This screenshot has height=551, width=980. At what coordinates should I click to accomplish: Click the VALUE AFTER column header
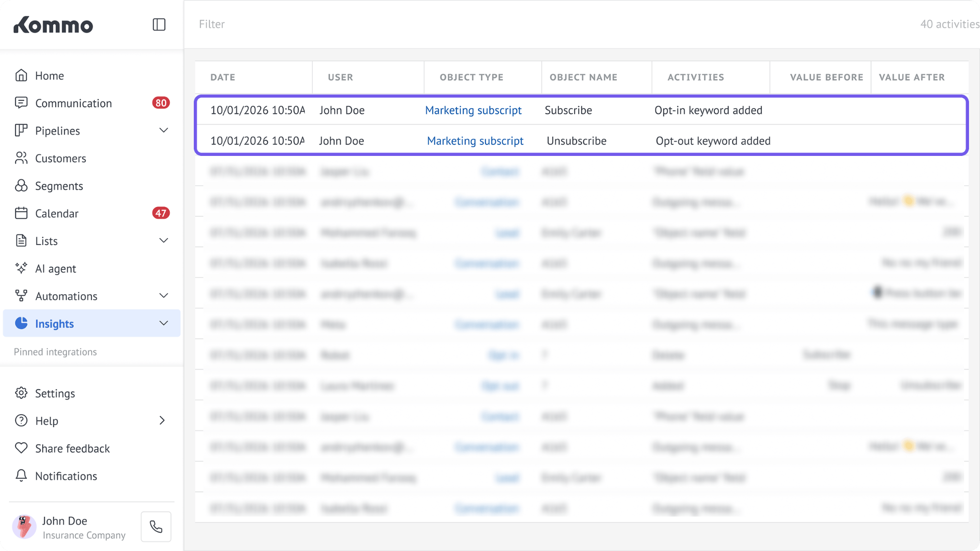pyautogui.click(x=912, y=77)
